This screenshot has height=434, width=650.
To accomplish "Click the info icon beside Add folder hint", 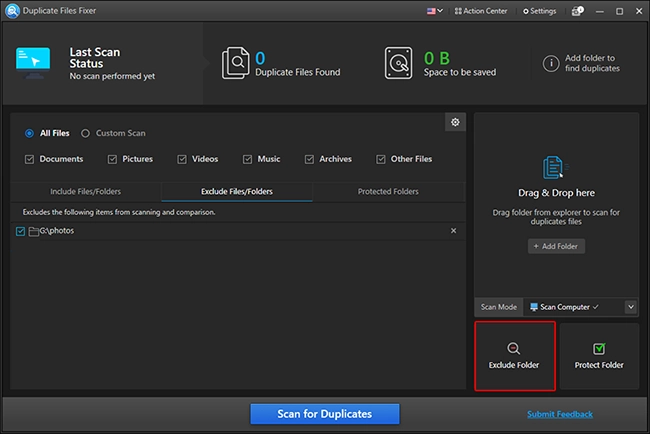I will tap(551, 63).
